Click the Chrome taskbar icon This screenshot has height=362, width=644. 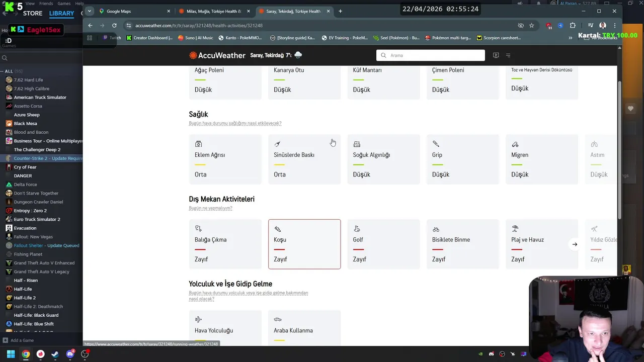pyautogui.click(x=26, y=354)
